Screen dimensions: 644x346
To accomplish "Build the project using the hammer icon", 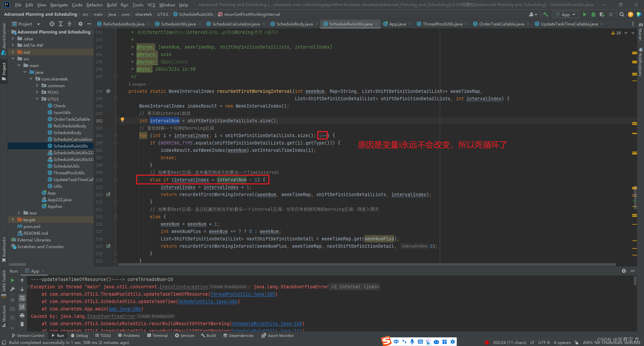I will click(x=545, y=14).
